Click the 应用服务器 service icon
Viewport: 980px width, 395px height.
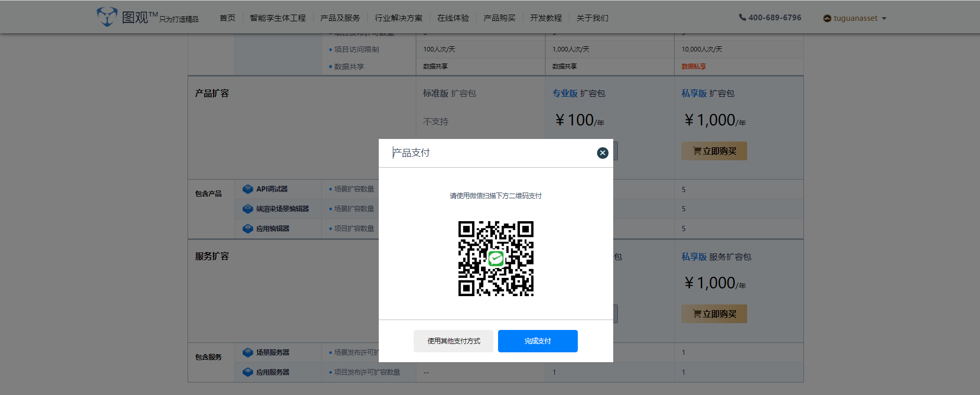[x=248, y=372]
